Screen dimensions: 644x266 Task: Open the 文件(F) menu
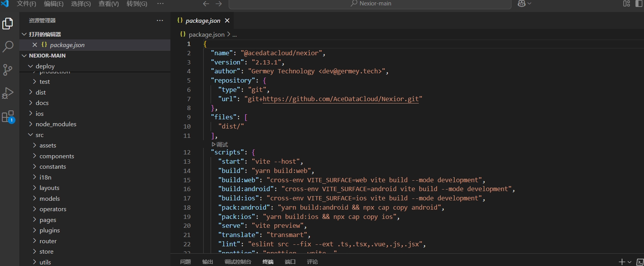(26, 3)
